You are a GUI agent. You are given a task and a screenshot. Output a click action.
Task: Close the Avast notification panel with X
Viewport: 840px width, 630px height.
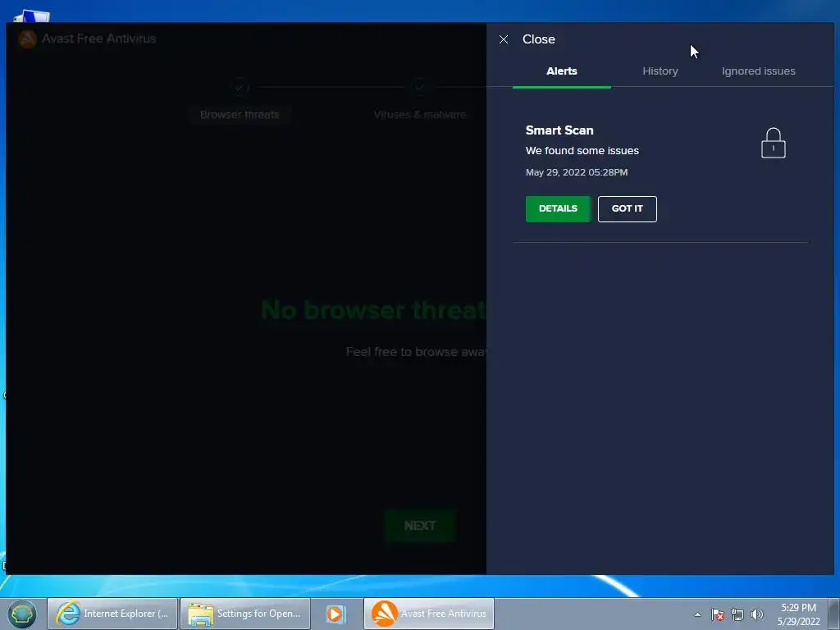(504, 39)
